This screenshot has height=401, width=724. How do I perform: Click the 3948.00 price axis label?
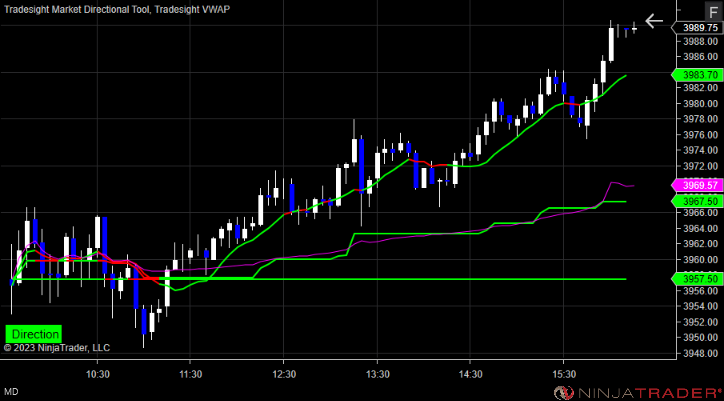click(x=700, y=353)
